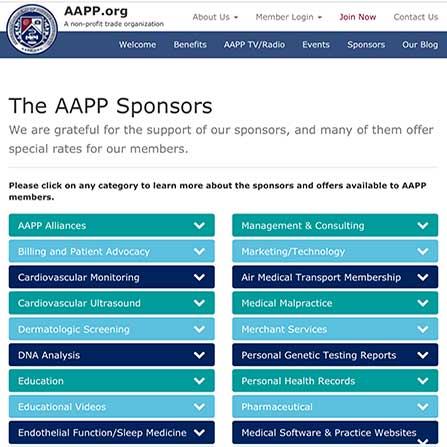Click the Join Now link
The image size is (447, 447).
click(358, 17)
